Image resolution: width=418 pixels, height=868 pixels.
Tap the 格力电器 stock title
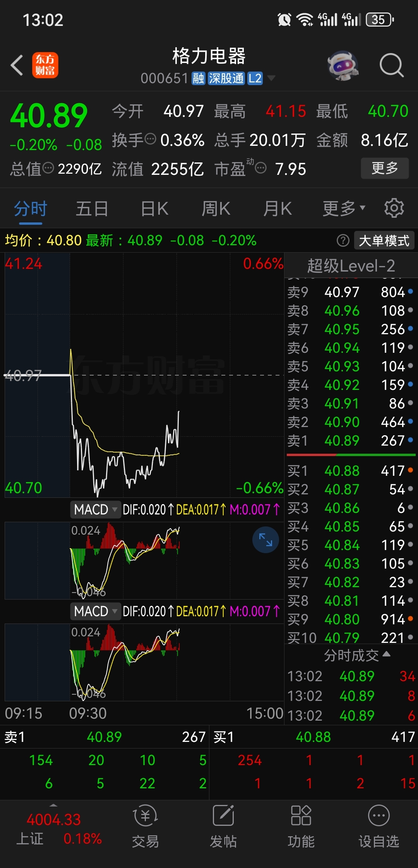[x=209, y=56]
